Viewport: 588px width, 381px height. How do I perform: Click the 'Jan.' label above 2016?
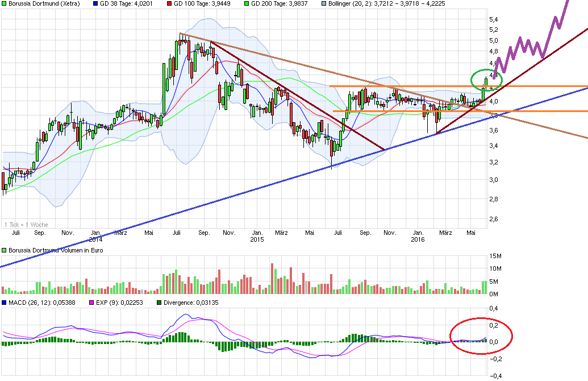418,233
